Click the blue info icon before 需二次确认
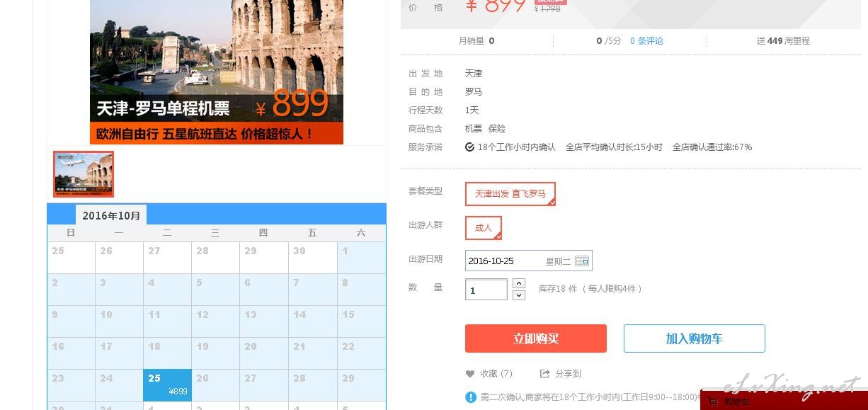Screen dimensions: 868x410 [471, 397]
